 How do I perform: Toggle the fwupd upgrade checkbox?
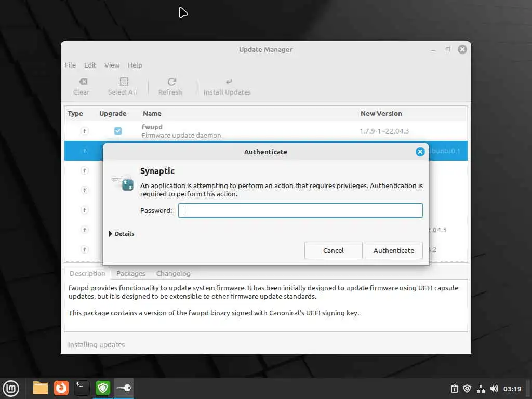click(x=118, y=130)
